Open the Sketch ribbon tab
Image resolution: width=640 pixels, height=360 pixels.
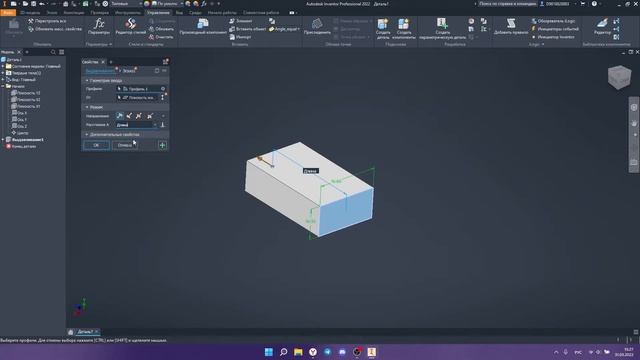52,13
